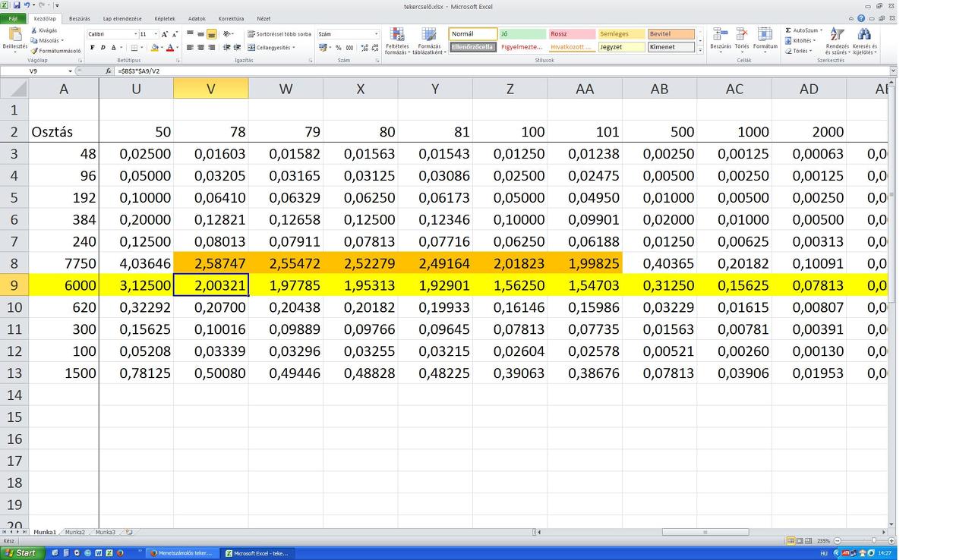Screen dimensions: 972x560
Task: Toggle top vertical alignment
Action: coord(191,34)
